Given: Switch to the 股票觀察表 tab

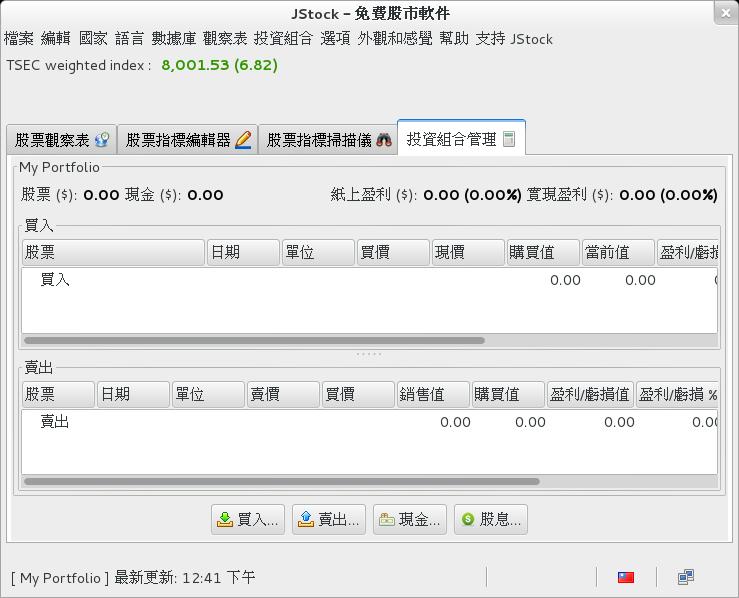Looking at the screenshot, I should (x=62, y=140).
